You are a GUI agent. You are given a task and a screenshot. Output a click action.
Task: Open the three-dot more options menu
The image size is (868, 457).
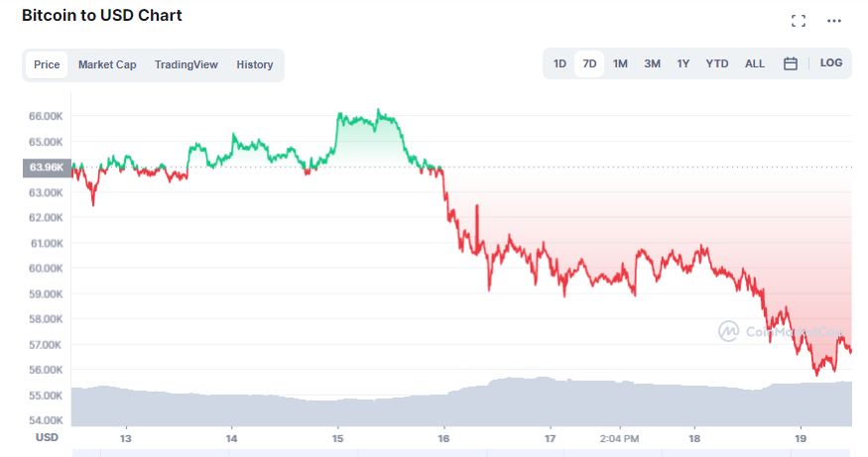tap(834, 21)
